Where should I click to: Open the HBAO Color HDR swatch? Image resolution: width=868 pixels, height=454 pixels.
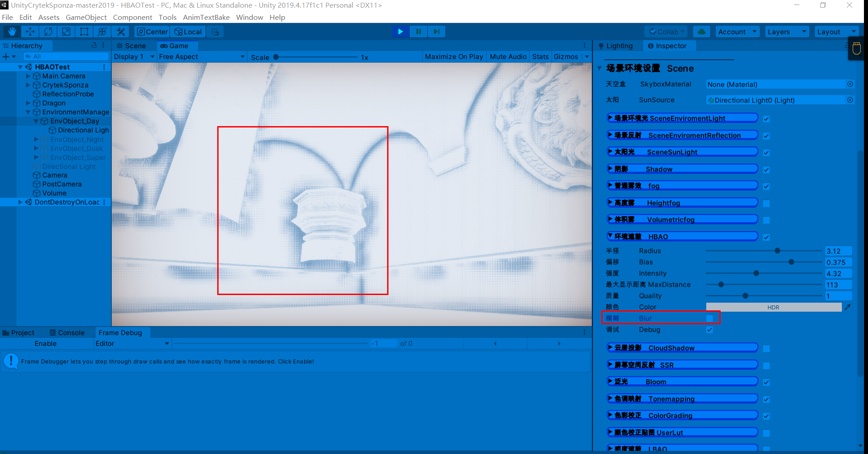(773, 307)
